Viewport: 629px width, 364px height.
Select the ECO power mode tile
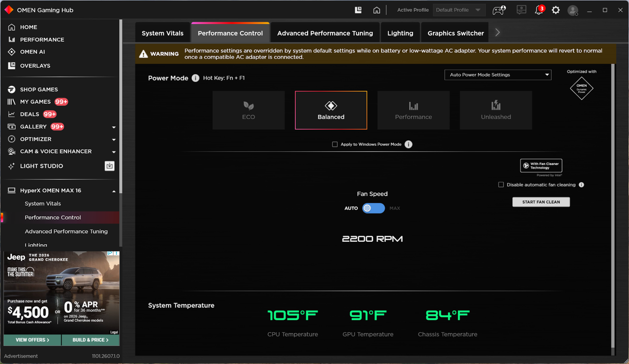point(249,110)
